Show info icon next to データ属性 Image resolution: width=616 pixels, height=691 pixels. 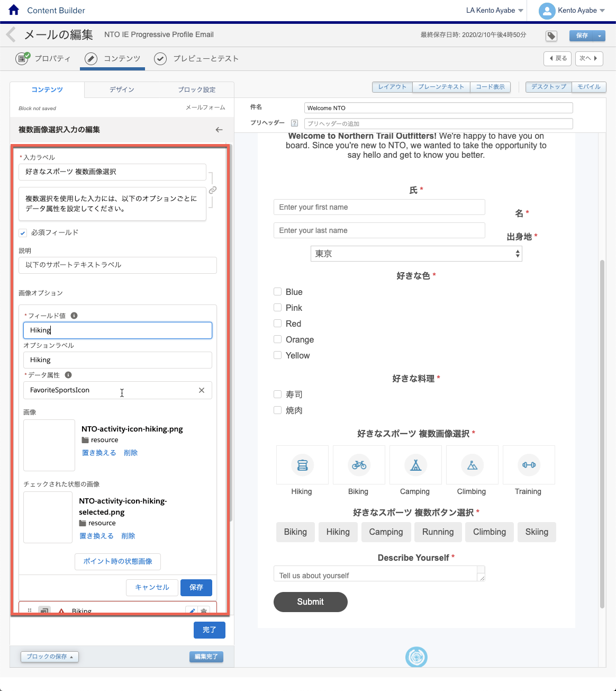point(68,375)
